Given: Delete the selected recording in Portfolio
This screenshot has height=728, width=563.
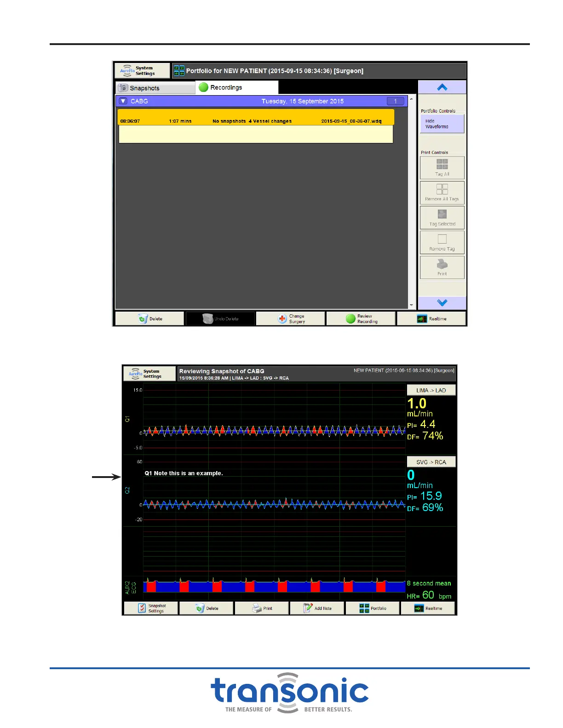Looking at the screenshot, I should [149, 318].
